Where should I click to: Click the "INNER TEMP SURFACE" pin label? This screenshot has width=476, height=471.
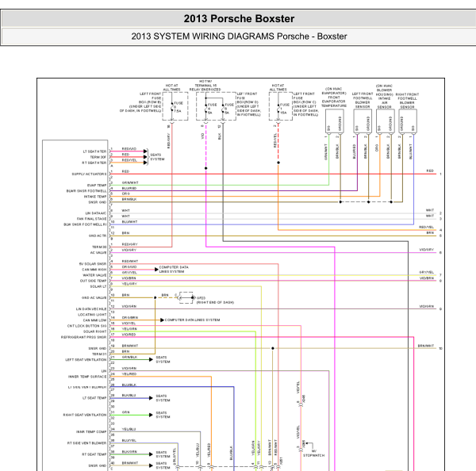pos(87,377)
